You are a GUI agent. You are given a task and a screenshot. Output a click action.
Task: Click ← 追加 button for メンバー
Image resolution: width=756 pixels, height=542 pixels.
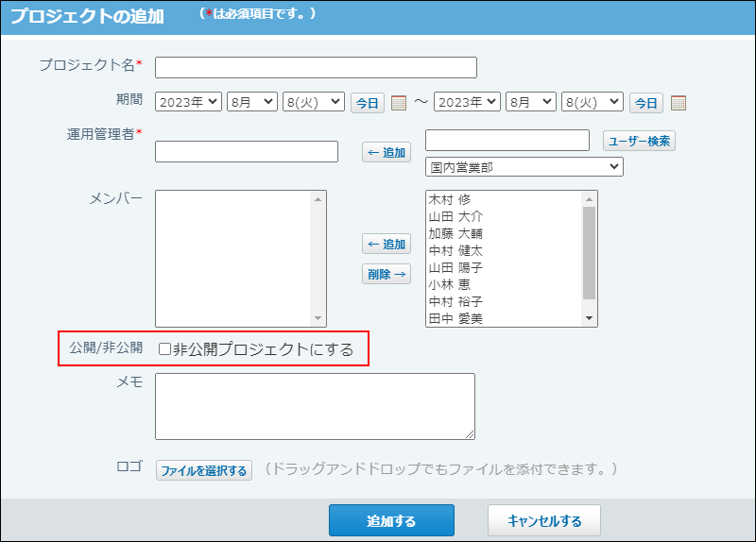[387, 244]
